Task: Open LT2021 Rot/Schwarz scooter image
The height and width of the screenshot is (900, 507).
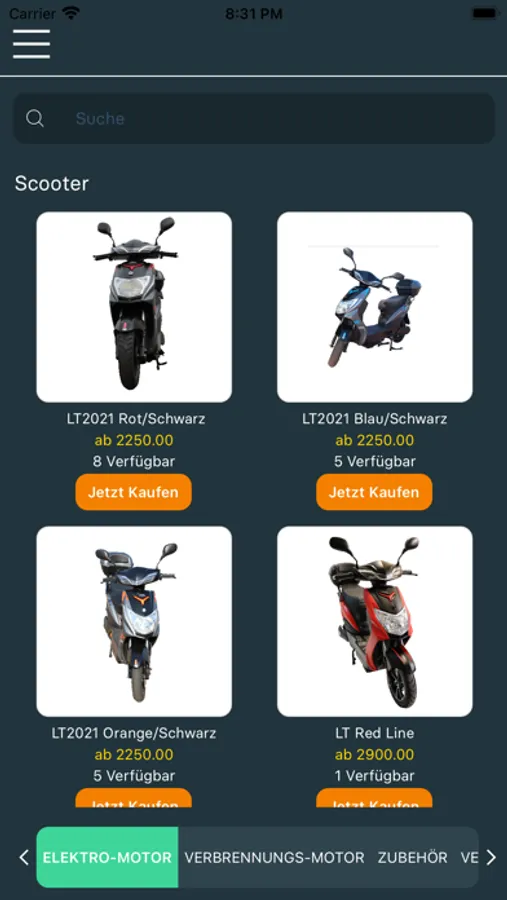Action: point(134,307)
